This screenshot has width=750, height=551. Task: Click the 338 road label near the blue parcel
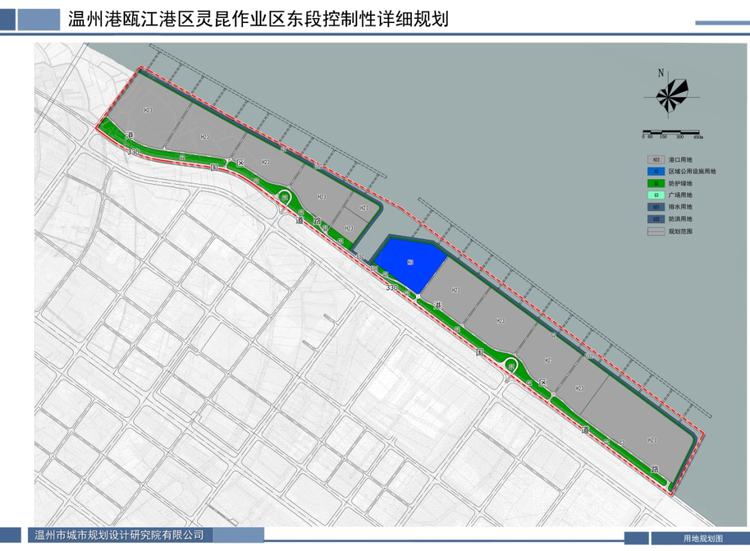(x=391, y=288)
